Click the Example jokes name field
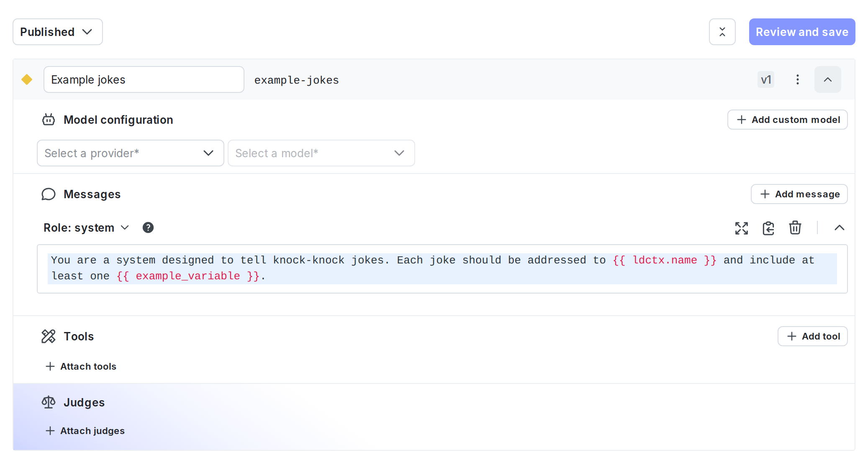Image resolution: width=868 pixels, height=470 pixels. tap(144, 79)
